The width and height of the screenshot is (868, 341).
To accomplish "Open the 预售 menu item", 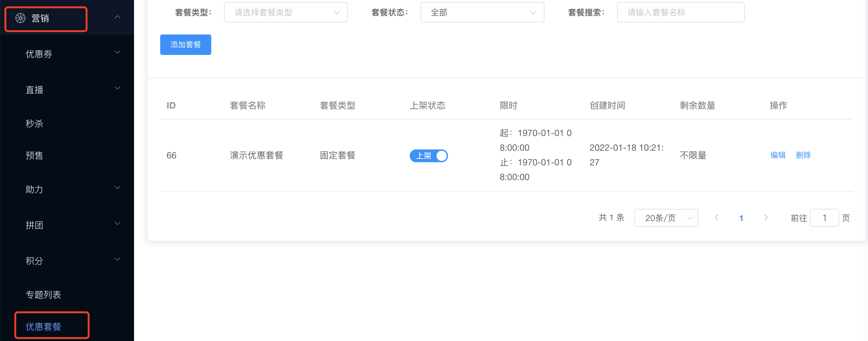I will pos(34,155).
